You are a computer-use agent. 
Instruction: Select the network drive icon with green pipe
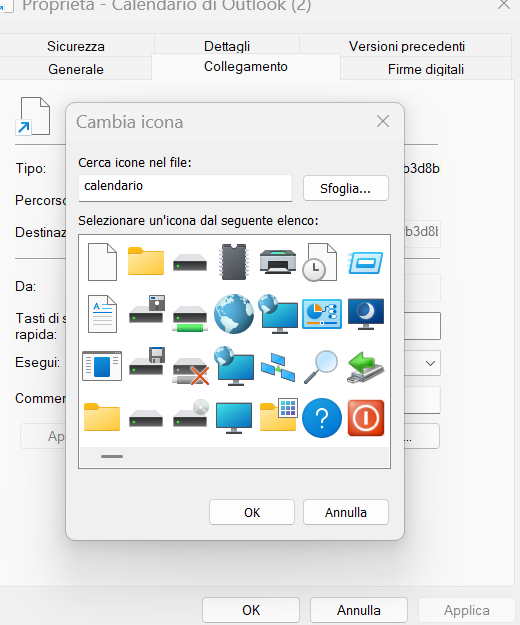[x=190, y=319]
